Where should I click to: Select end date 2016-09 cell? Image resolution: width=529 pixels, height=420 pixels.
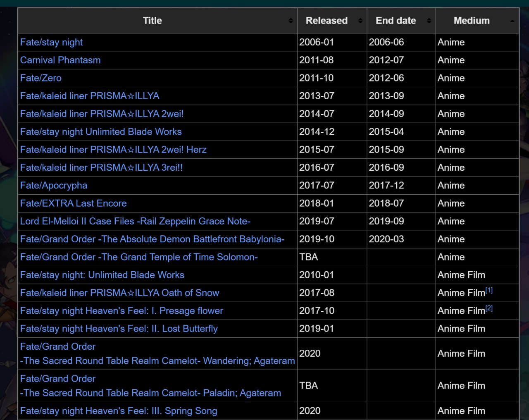tap(401, 167)
